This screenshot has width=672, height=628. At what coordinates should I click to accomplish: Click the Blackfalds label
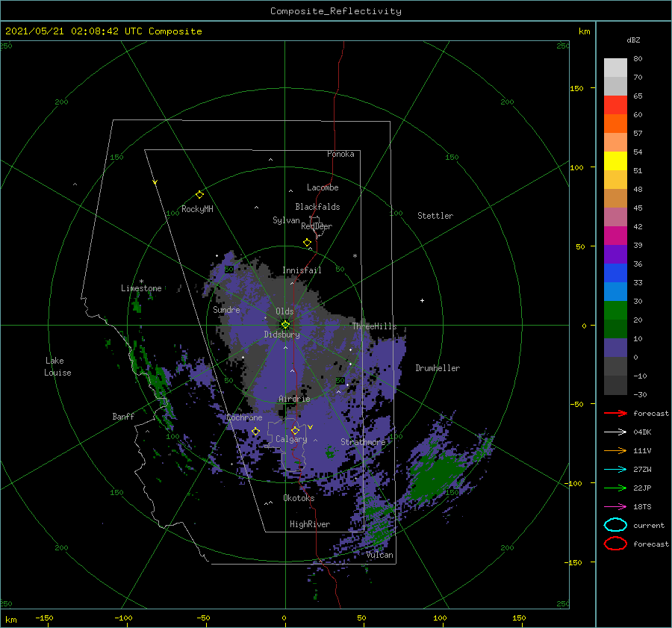[317, 207]
